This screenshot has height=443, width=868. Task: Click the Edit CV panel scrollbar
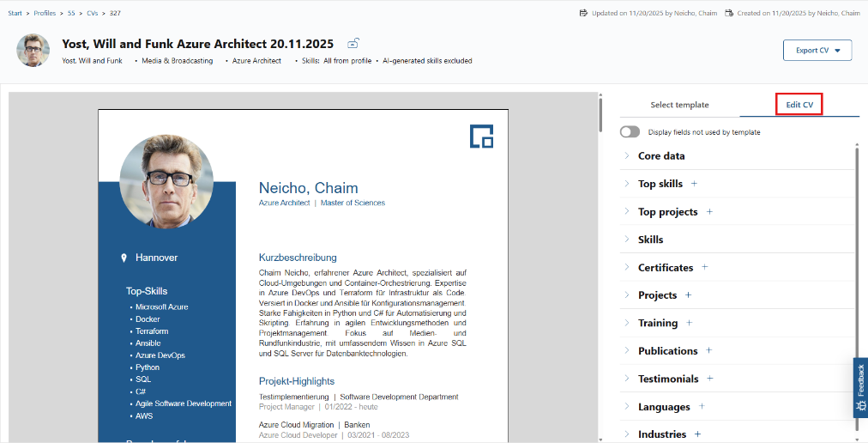click(858, 288)
